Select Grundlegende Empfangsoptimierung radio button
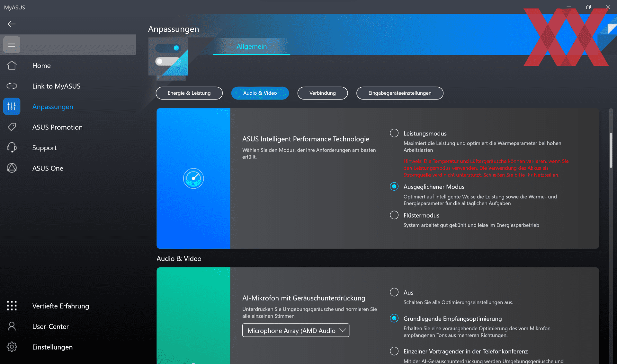 394,318
